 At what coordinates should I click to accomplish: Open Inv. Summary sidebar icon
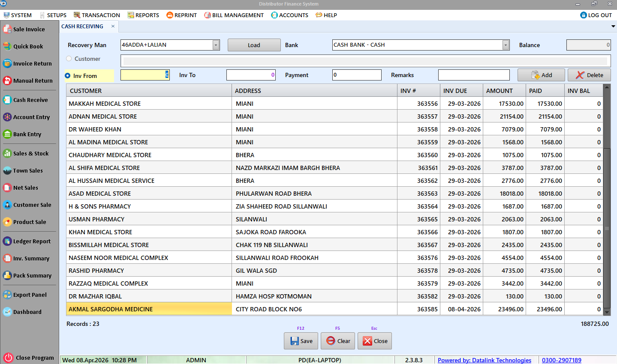[x=7, y=258]
